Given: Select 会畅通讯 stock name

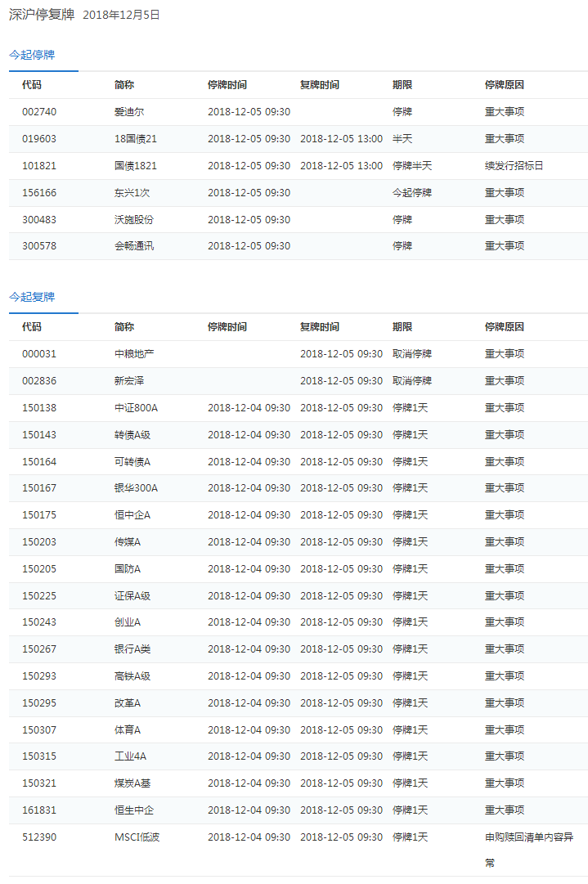Looking at the screenshot, I should (134, 246).
